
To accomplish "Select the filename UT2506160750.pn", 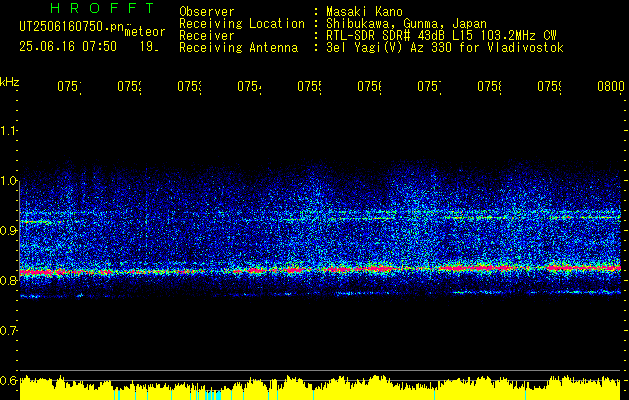I will (x=72, y=27).
